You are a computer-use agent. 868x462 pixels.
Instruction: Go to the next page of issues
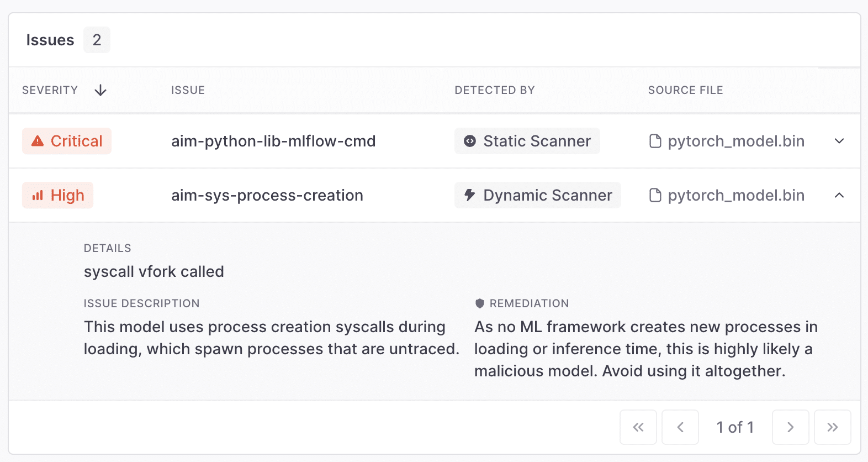(x=791, y=427)
